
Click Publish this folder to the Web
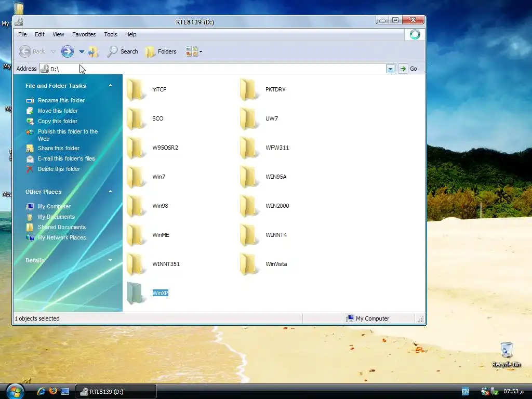[x=68, y=135]
